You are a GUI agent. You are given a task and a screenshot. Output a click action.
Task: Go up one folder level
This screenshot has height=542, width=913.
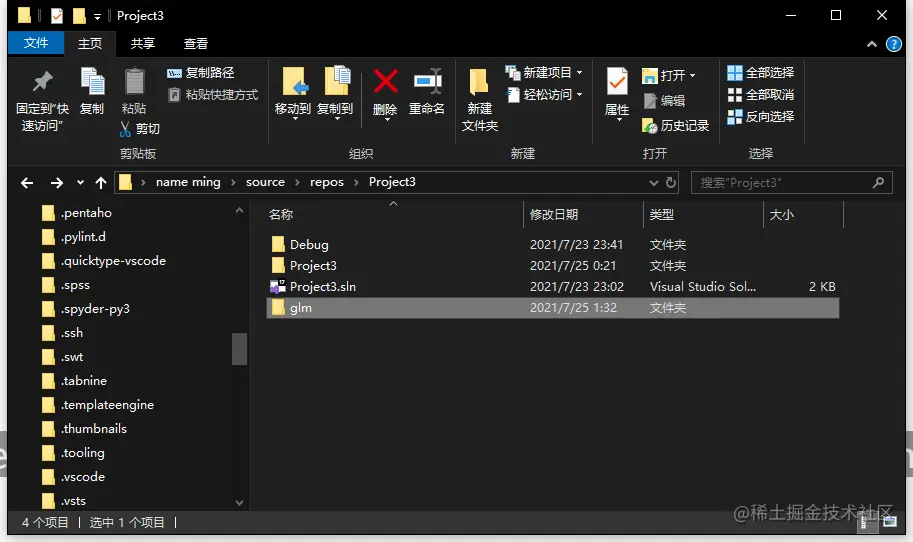[x=101, y=183]
